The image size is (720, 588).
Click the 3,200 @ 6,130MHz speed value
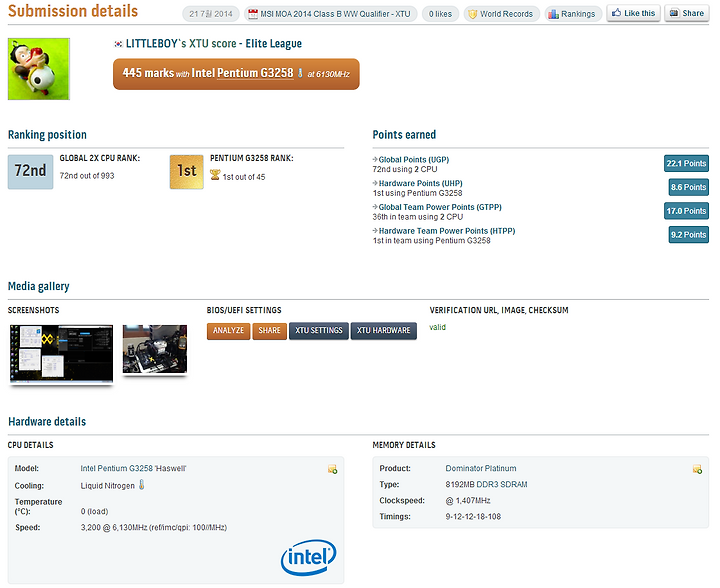(x=153, y=528)
